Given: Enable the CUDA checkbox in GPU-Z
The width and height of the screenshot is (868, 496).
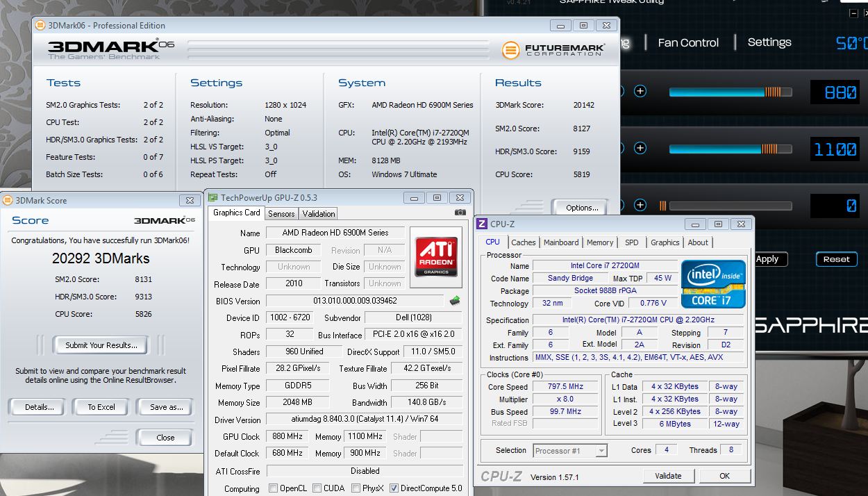Looking at the screenshot, I should [x=317, y=488].
